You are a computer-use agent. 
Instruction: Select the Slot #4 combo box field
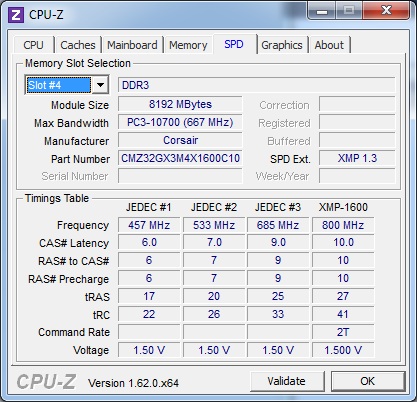click(x=67, y=85)
